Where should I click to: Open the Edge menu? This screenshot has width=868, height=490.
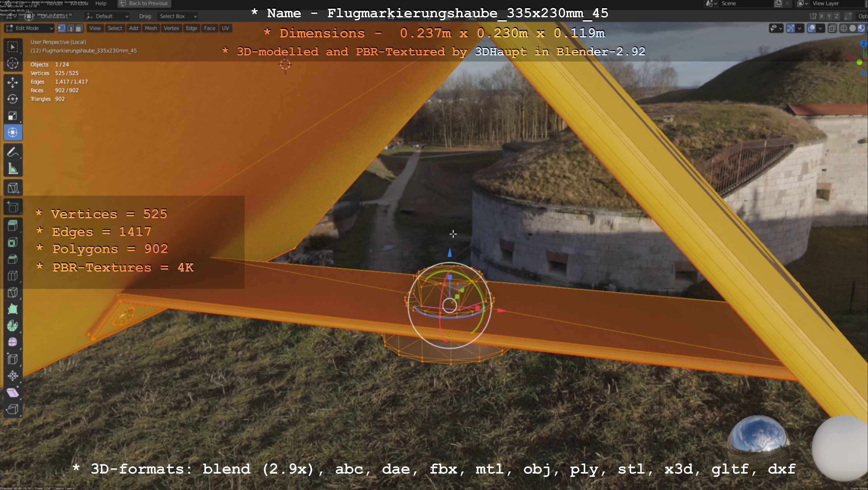click(x=191, y=28)
